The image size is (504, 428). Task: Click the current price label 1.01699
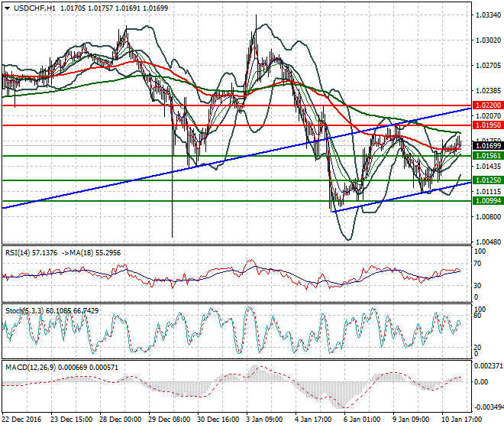tap(488, 146)
